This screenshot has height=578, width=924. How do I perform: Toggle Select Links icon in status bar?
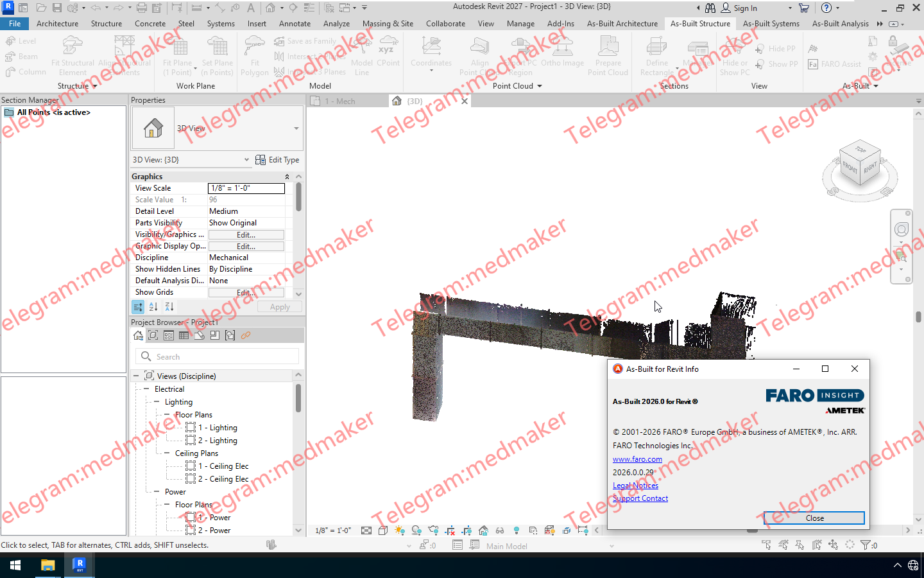click(x=767, y=545)
